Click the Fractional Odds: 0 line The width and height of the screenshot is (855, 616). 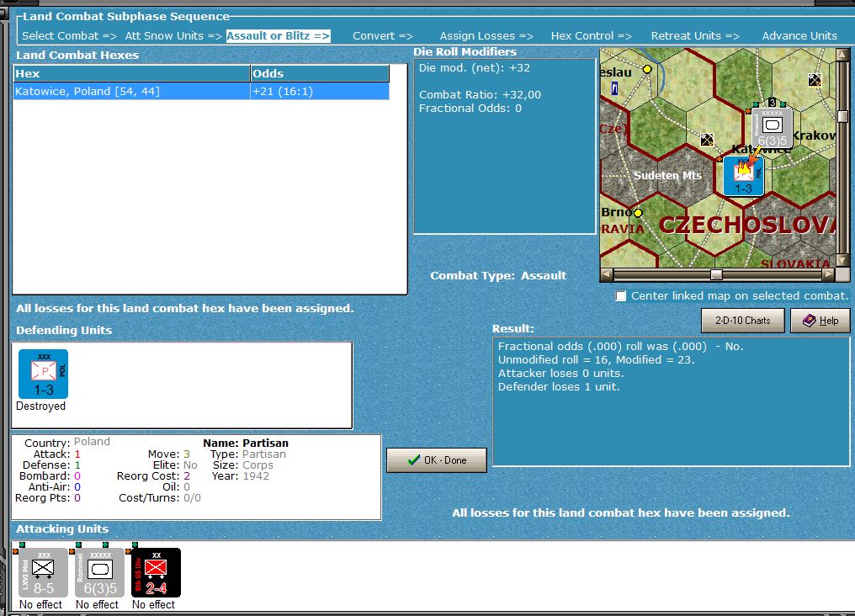tap(470, 109)
